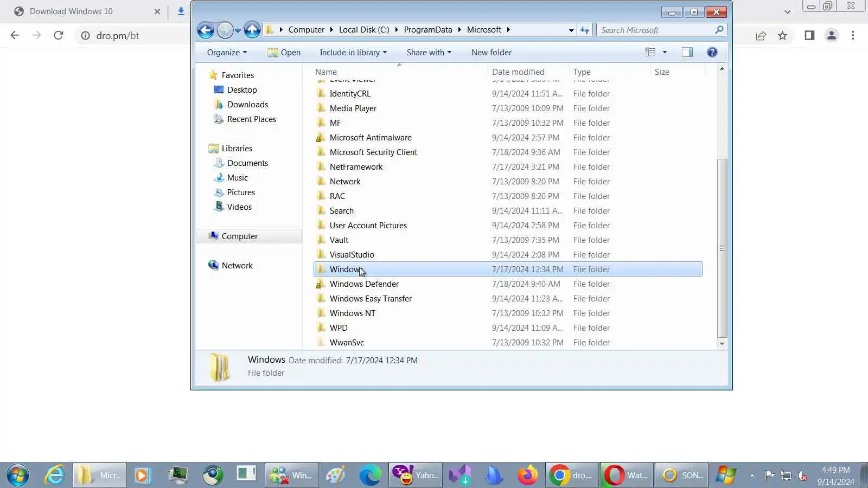Click the Explorer forward arrow button
Viewport: 868px width, 488px height.
pos(225,30)
